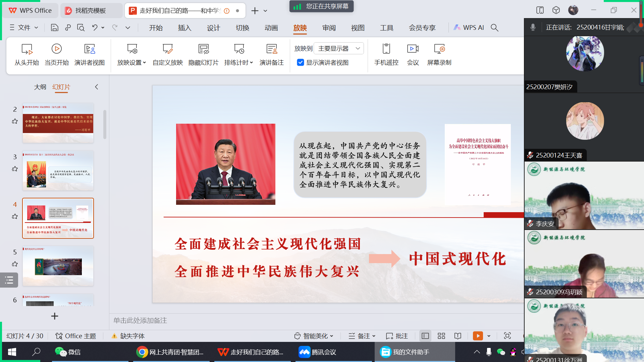
Task: Open 智能美化 in the status bar
Action: (314, 336)
